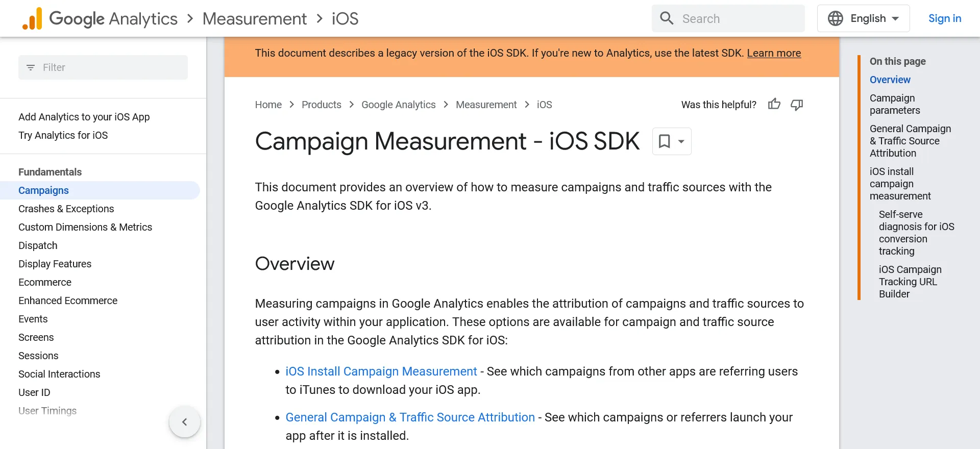Open Measurement page breadcrumb

pos(486,105)
